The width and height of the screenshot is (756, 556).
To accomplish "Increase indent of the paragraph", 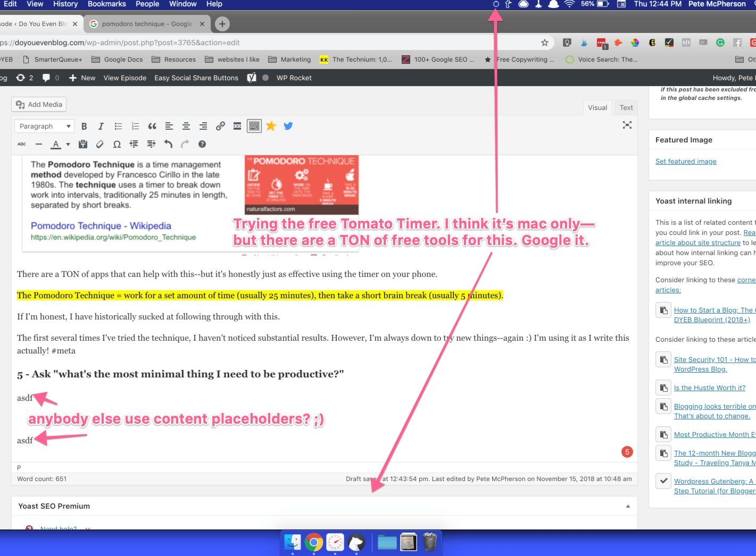I will point(151,144).
